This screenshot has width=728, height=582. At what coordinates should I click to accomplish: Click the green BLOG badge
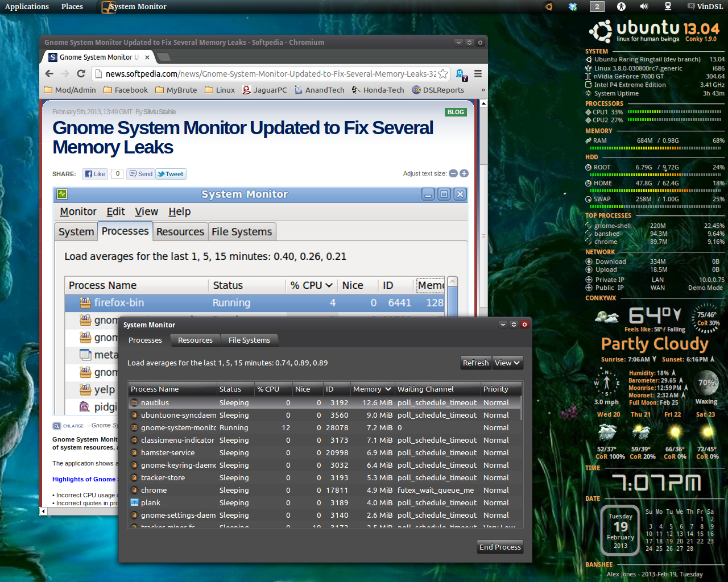point(456,112)
